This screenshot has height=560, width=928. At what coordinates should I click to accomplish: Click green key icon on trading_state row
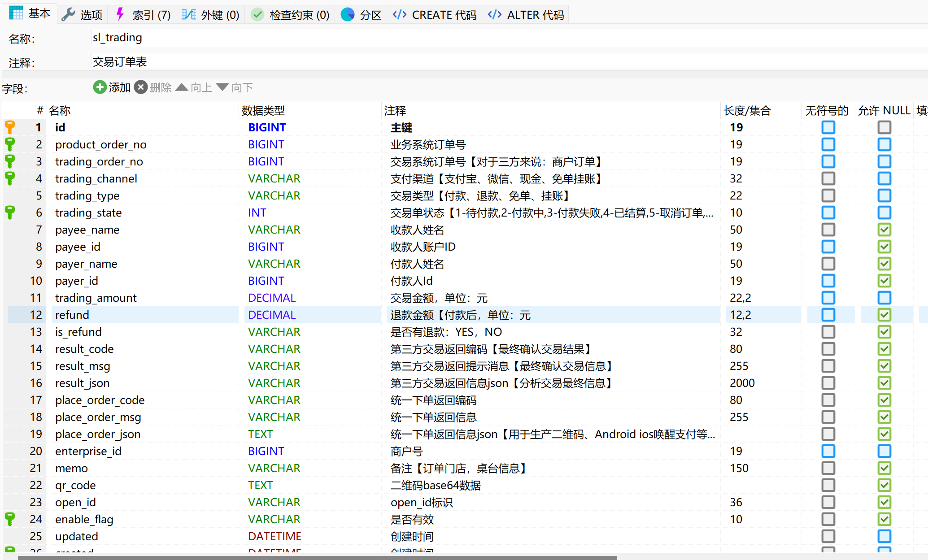point(10,213)
